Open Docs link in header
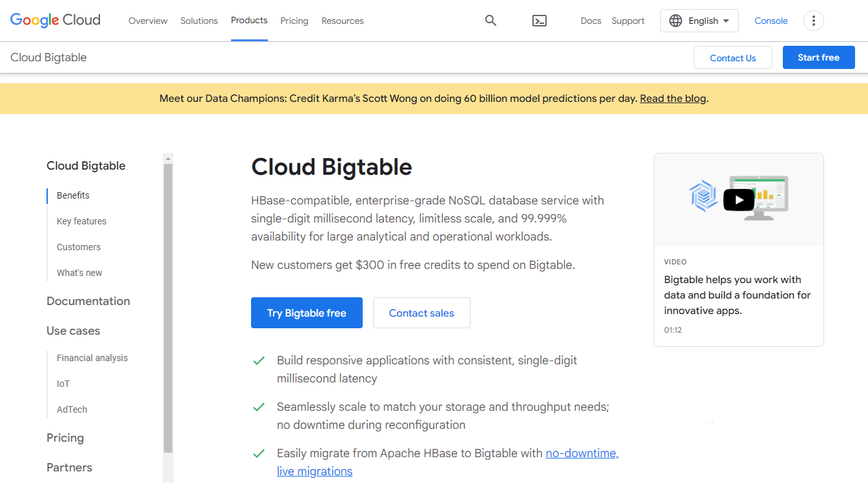The image size is (868, 483). coord(591,21)
